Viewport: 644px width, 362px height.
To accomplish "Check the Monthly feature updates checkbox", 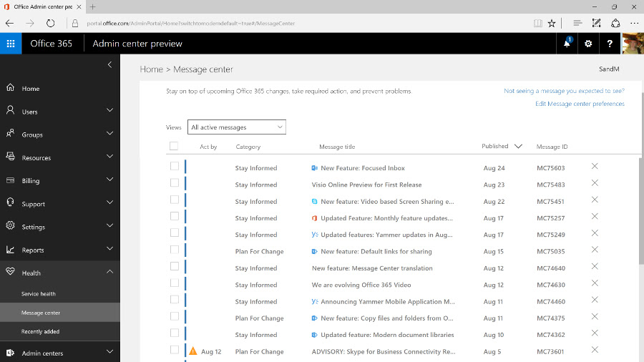I will pos(175,216).
